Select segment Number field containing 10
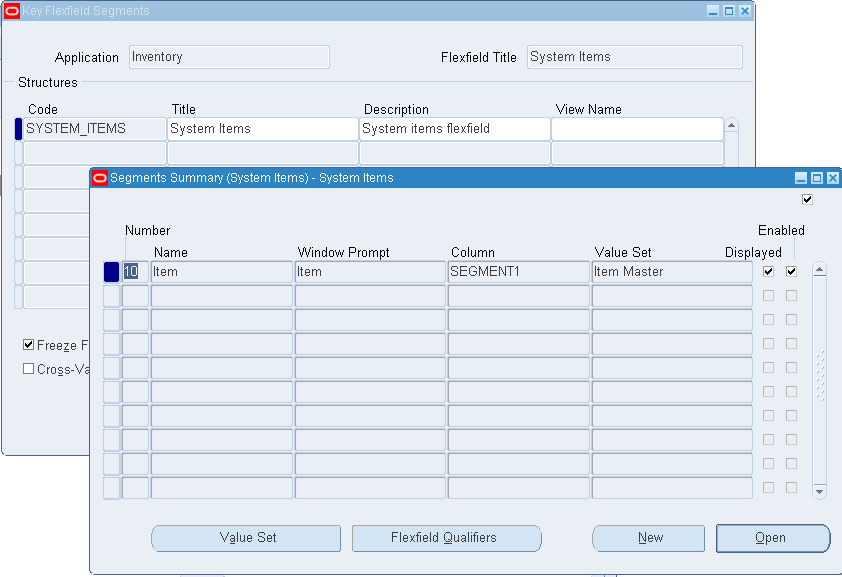 135,272
